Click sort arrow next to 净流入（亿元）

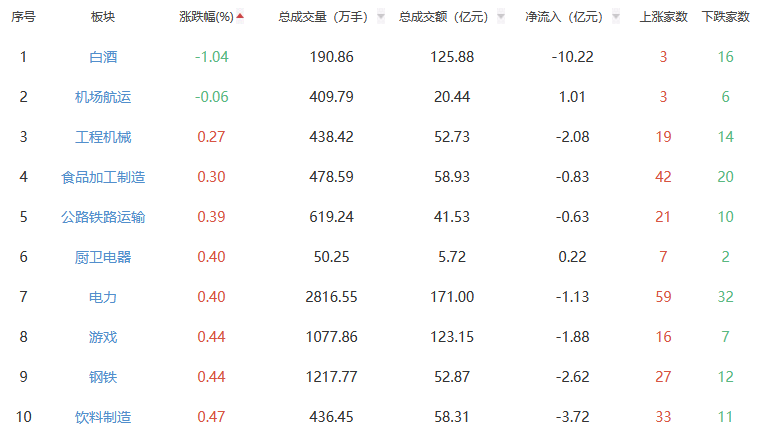click(613, 17)
